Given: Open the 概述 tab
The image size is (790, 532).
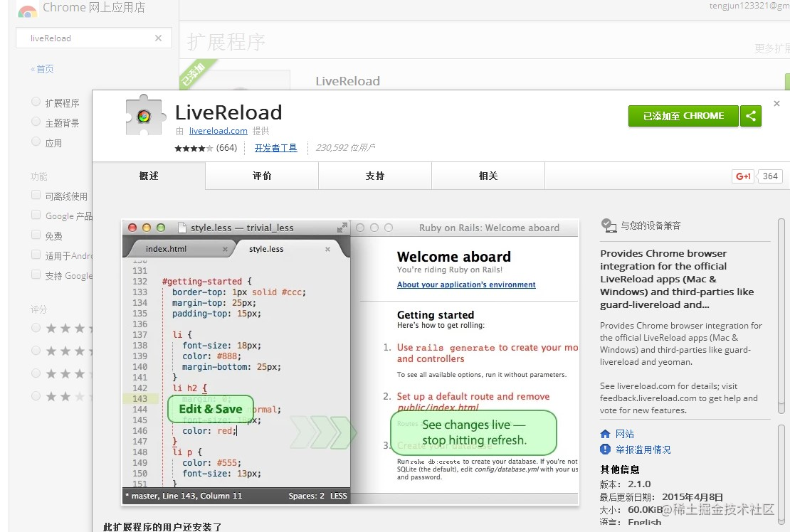Looking at the screenshot, I should pyautogui.click(x=149, y=176).
